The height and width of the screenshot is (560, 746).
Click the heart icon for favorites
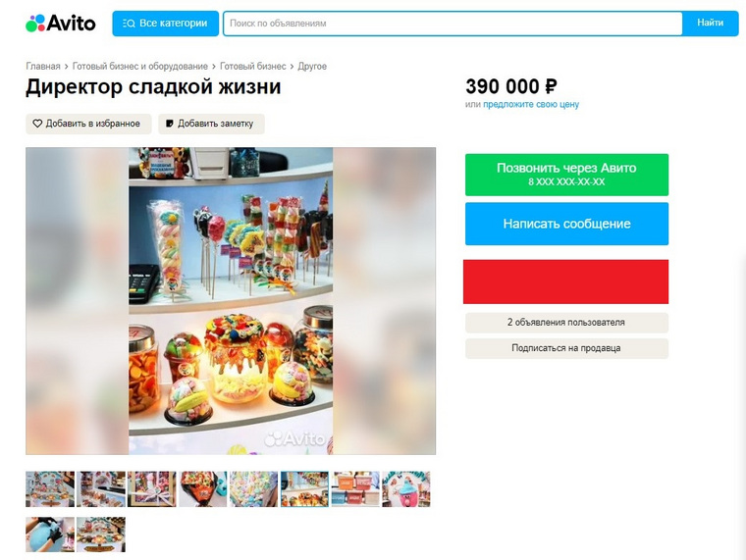[37, 124]
